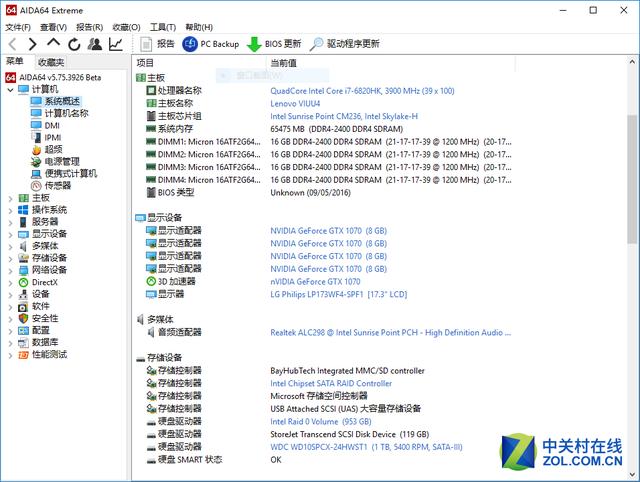
Task: Click the 报告 report button
Action: coord(157,44)
